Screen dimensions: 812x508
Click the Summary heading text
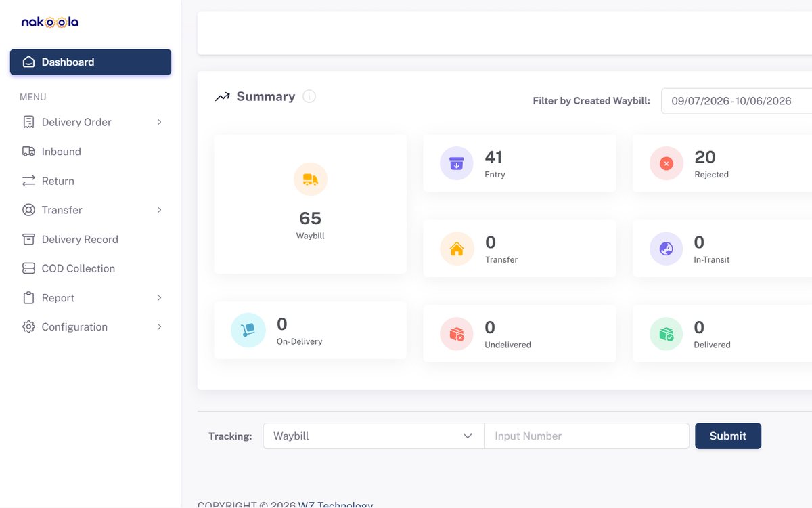[x=266, y=96]
